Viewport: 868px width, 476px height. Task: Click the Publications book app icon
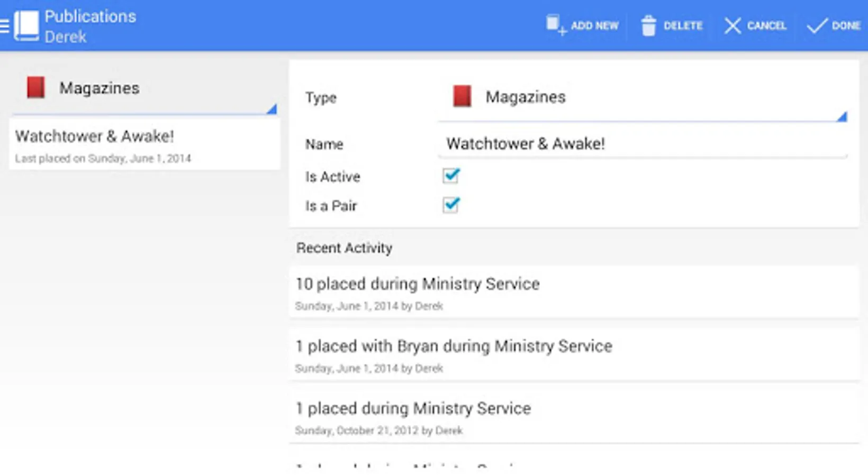[26, 25]
